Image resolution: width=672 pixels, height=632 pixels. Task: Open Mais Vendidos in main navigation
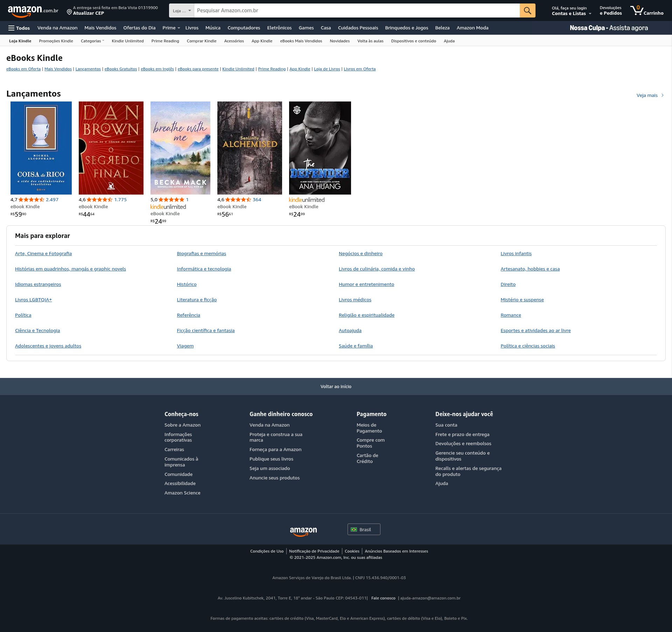point(100,28)
